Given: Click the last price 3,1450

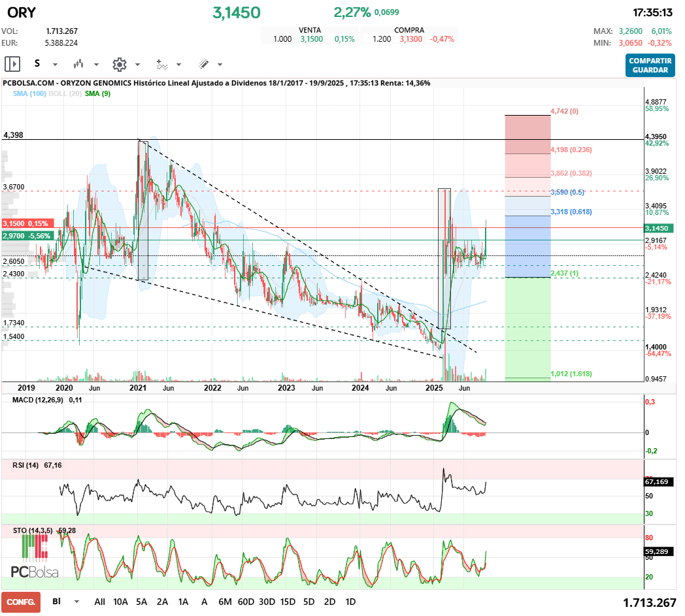Looking at the screenshot, I should click(237, 13).
